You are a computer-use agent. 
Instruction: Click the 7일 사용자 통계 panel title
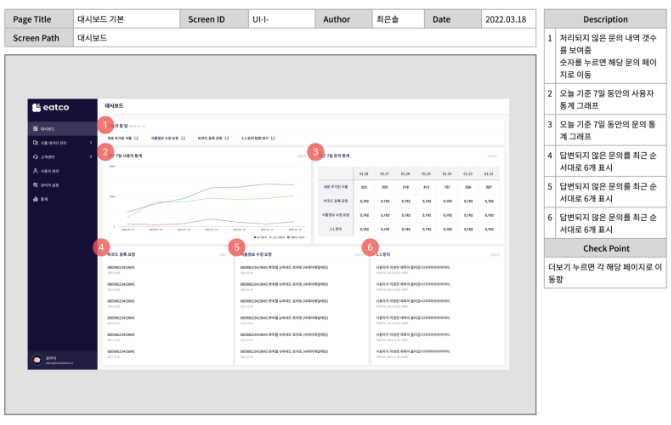[x=125, y=156]
